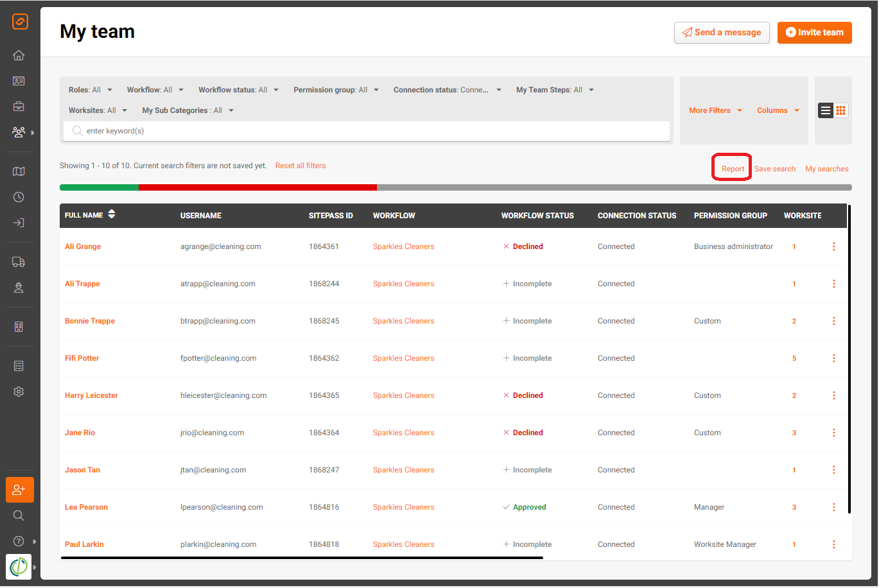Toggle sort on Full Name column
The width and height of the screenshot is (879, 588).
coord(112,214)
